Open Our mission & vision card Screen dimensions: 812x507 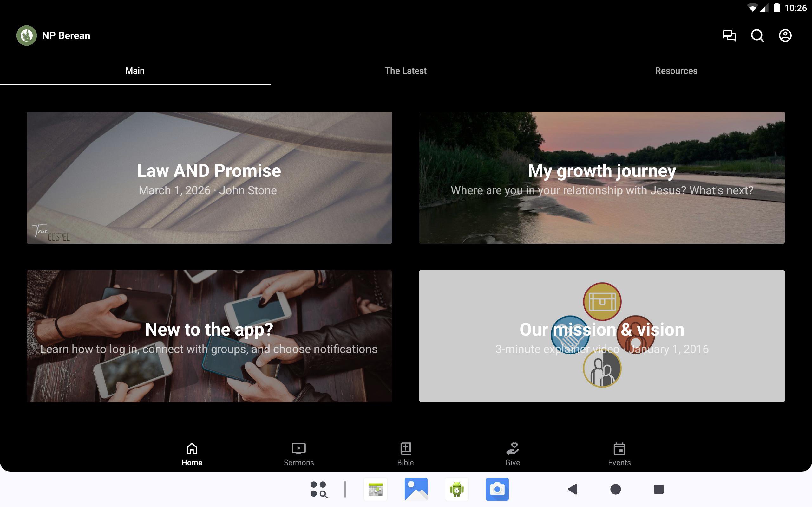click(x=602, y=336)
